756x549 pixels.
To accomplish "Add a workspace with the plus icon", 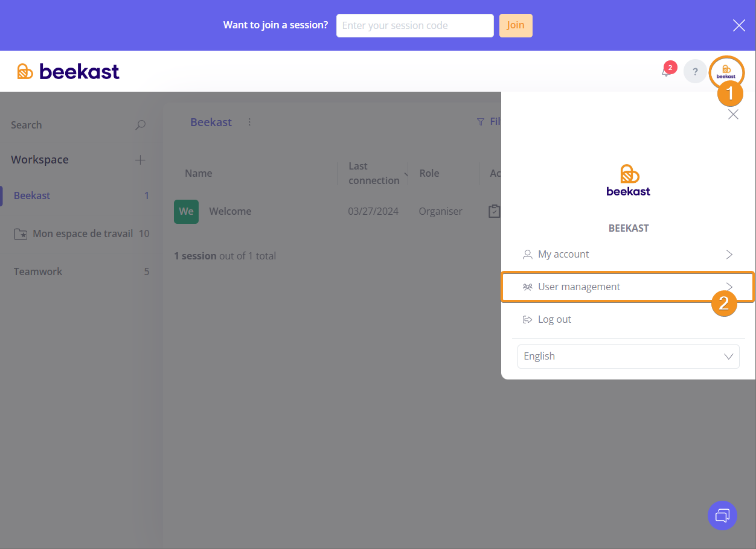I will 140,160.
